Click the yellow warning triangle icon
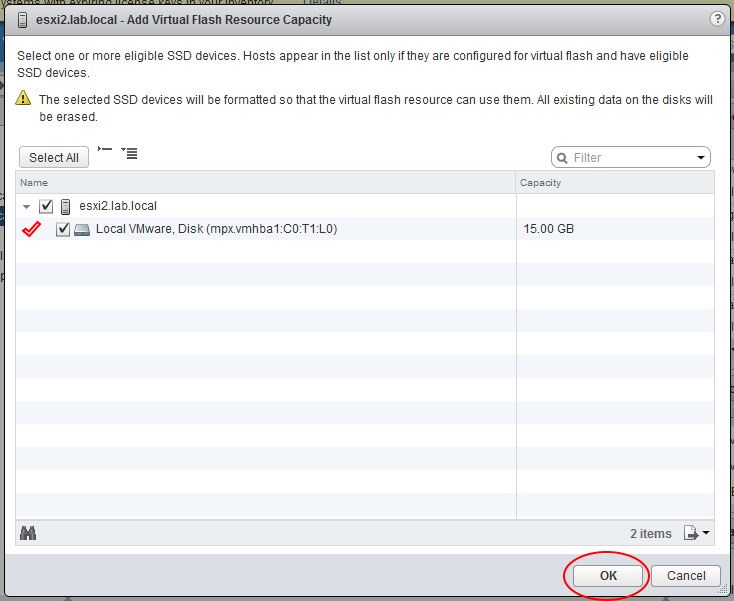The height and width of the screenshot is (601, 734). tap(23, 98)
